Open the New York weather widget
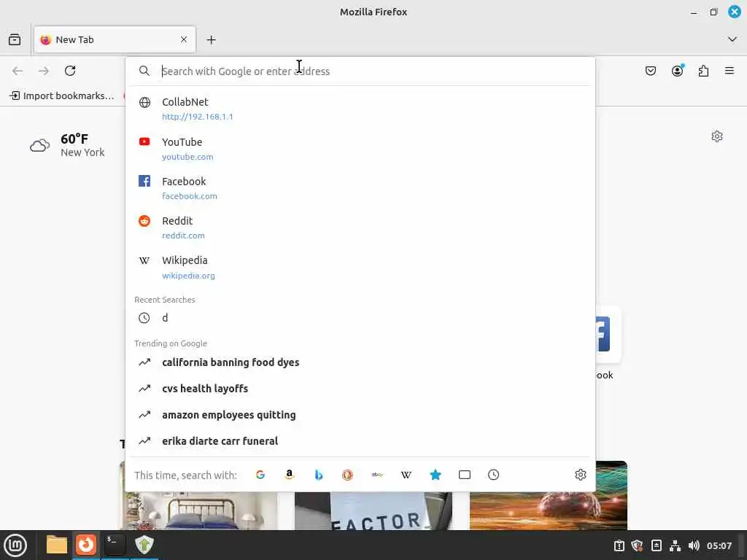Image resolution: width=747 pixels, height=560 pixels. [x=67, y=145]
